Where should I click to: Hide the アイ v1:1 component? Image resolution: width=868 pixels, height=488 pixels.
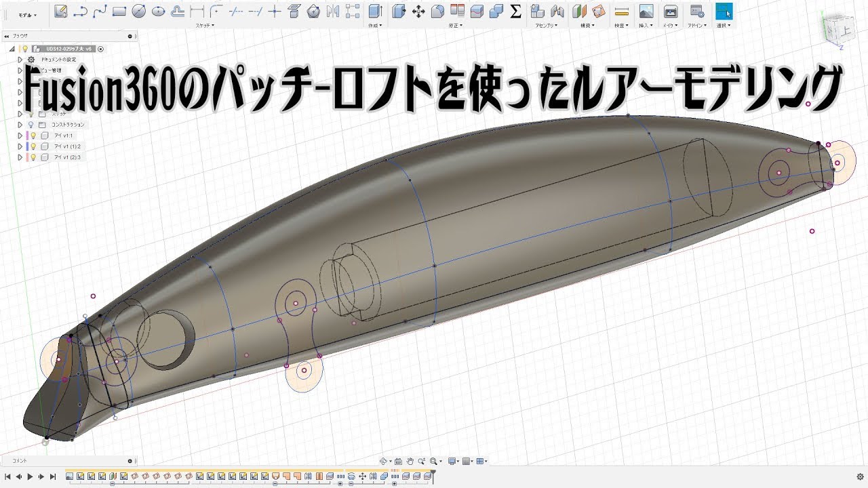click(x=33, y=136)
